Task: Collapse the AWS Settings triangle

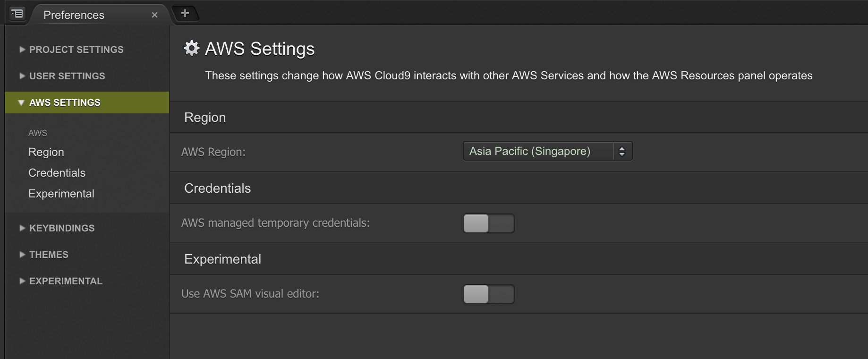Action: [x=21, y=103]
